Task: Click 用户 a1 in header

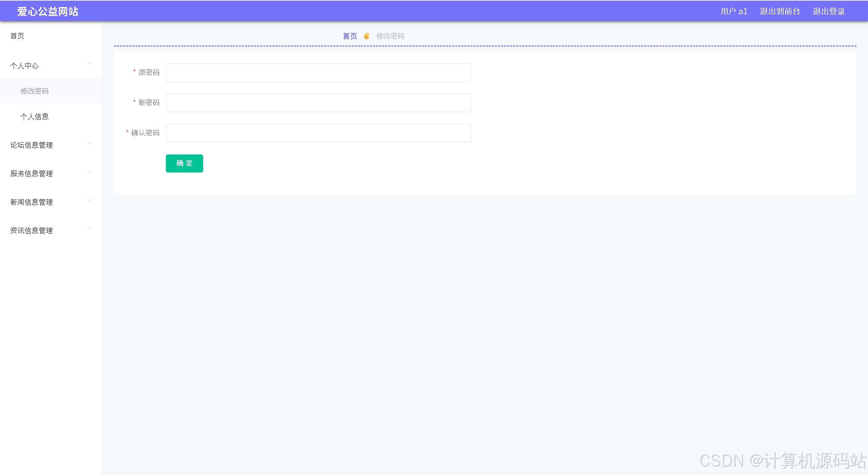Action: [x=734, y=12]
